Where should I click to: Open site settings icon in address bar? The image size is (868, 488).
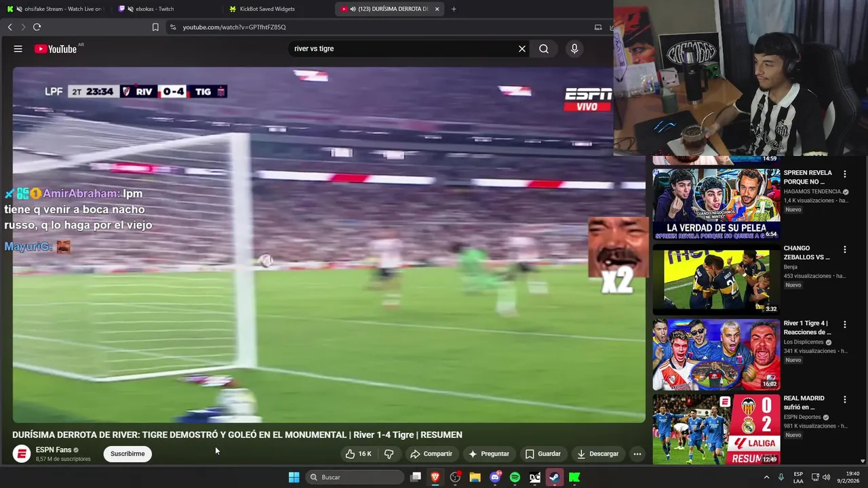tap(173, 27)
